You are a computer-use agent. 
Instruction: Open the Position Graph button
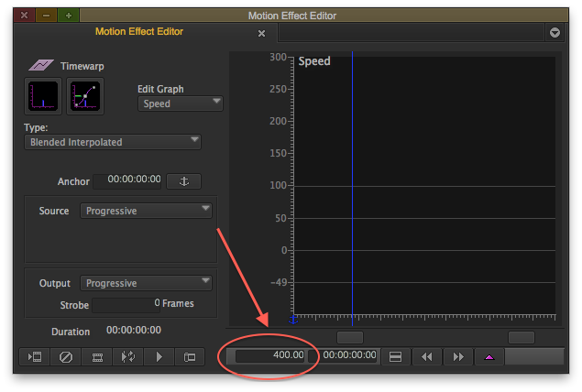pos(85,96)
